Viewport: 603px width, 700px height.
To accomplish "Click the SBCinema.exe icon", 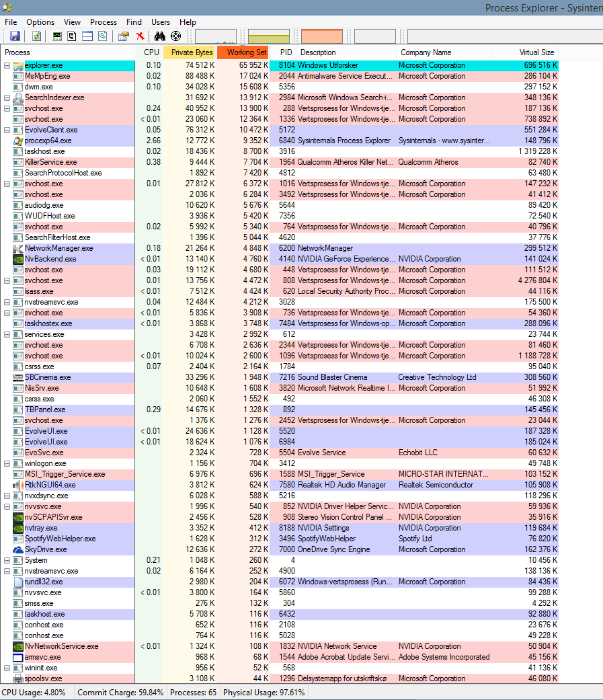I will point(18,377).
